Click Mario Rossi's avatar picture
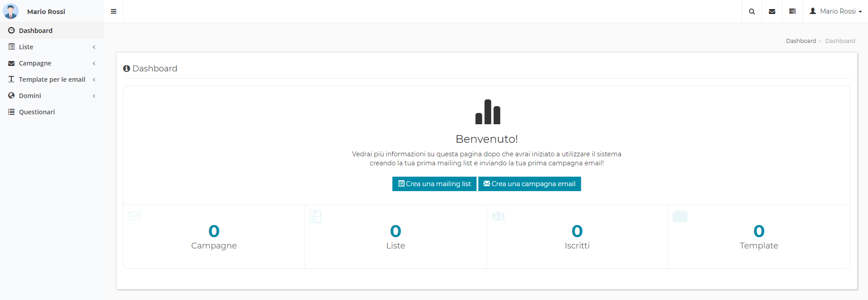This screenshot has width=868, height=300. point(10,11)
